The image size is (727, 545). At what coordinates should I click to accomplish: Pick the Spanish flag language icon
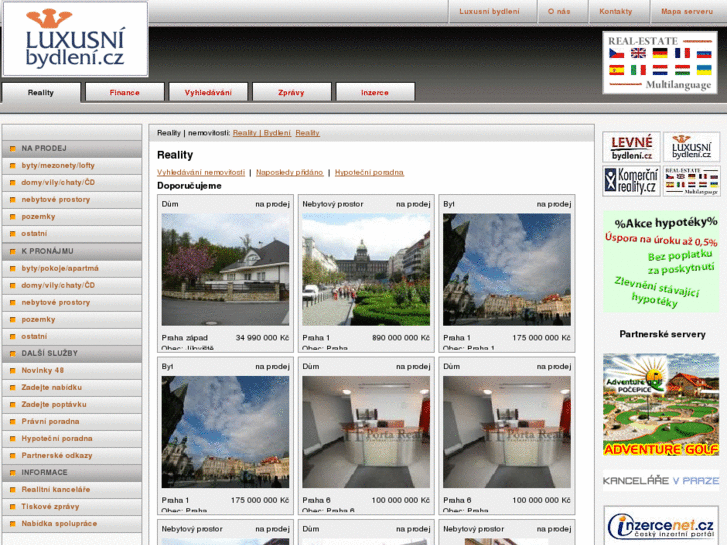(616, 71)
